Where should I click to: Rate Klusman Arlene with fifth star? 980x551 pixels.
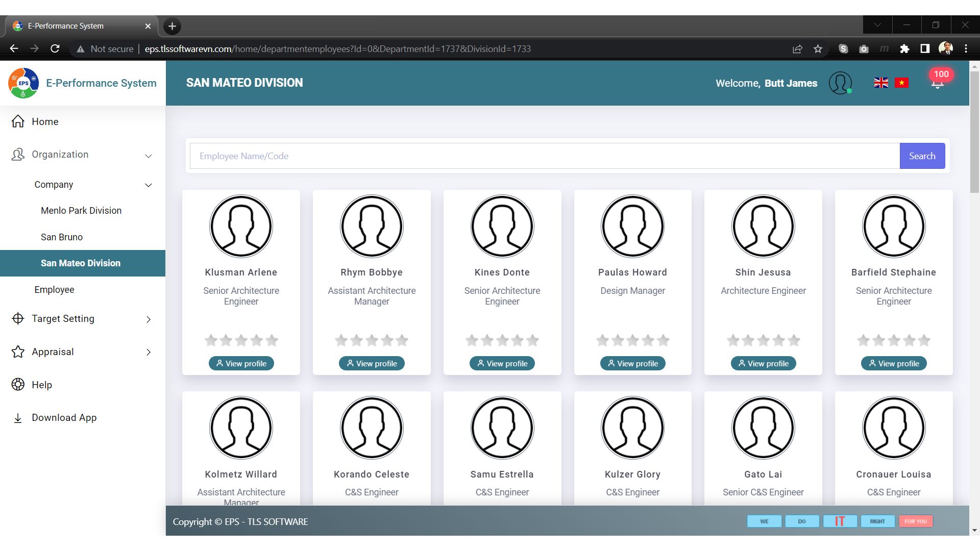pos(272,340)
